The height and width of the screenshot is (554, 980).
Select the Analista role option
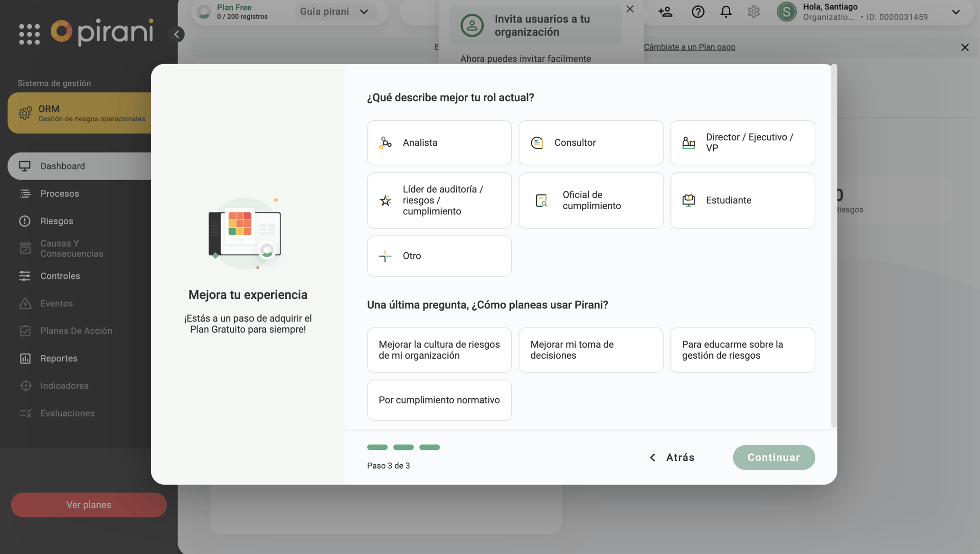click(x=439, y=143)
